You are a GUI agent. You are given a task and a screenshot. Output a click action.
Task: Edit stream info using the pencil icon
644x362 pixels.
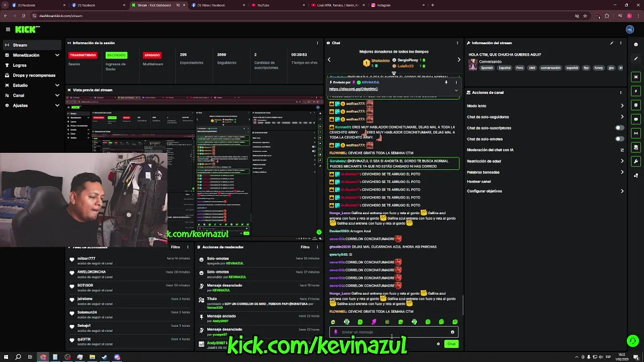[x=612, y=43]
